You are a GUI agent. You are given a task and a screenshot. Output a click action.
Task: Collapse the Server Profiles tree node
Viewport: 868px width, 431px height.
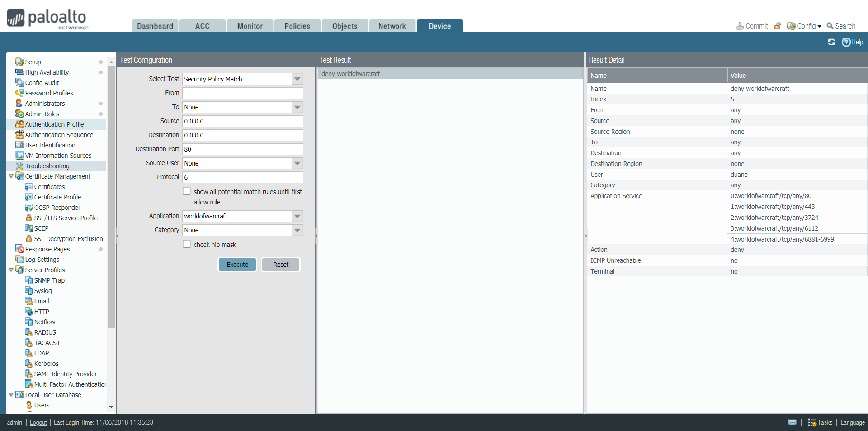pyautogui.click(x=11, y=270)
